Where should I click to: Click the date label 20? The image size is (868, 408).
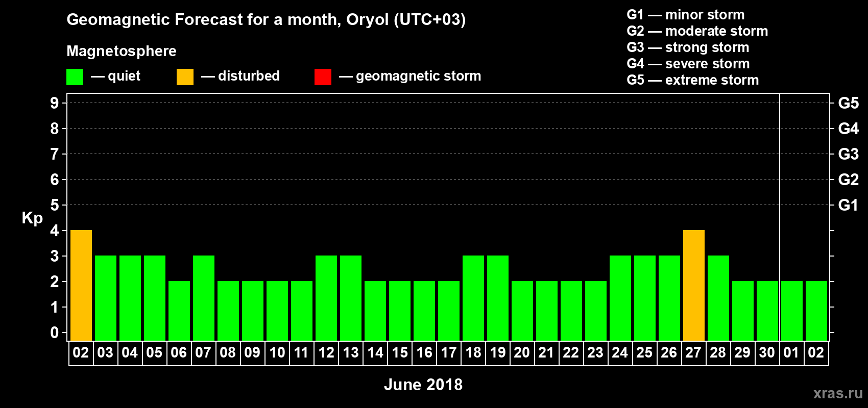pyautogui.click(x=522, y=352)
